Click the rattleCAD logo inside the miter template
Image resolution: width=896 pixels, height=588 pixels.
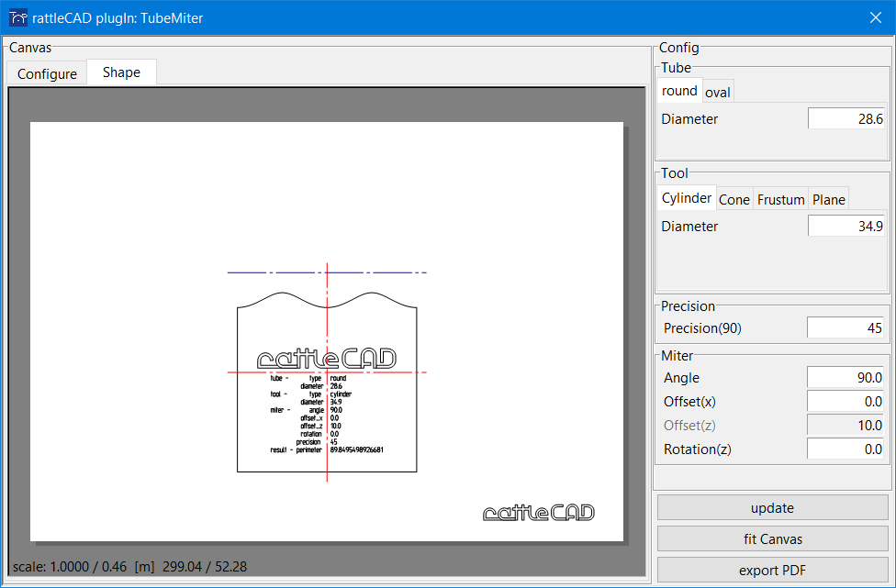coord(326,359)
